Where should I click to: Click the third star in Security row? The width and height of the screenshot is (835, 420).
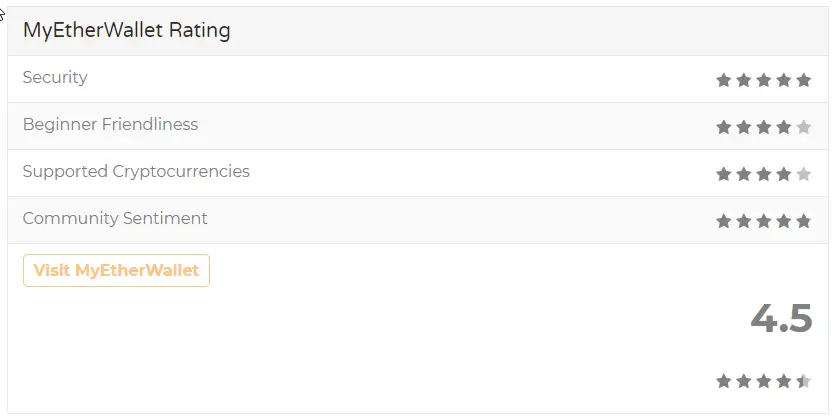click(764, 80)
